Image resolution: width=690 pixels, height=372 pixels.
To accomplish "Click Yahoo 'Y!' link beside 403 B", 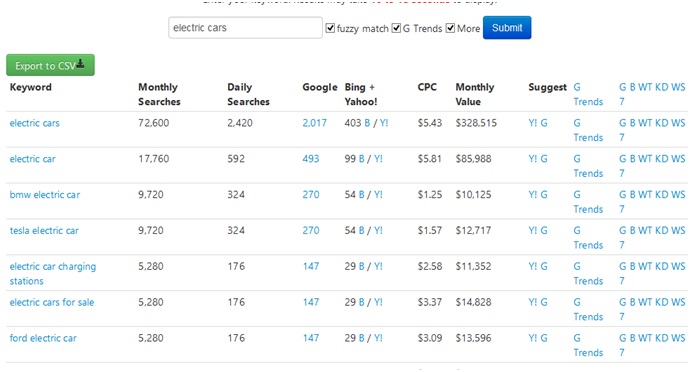I will pos(384,123).
